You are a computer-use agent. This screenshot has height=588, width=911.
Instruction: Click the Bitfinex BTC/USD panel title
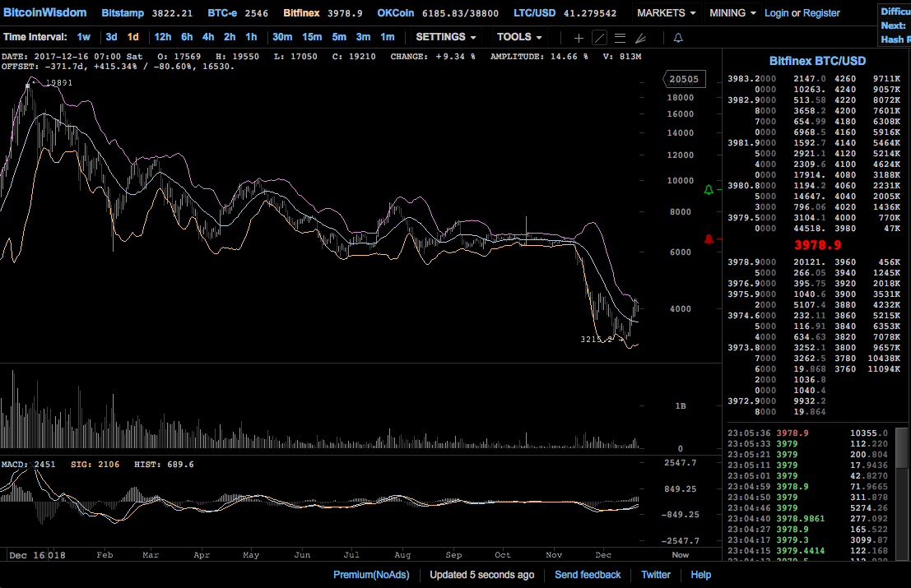(817, 61)
